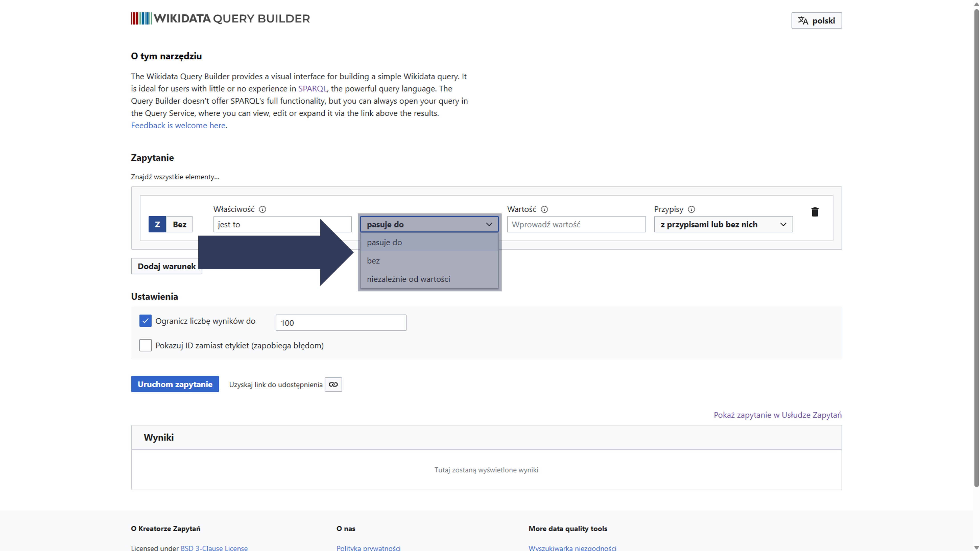Copy shareable link using chain icon
The image size is (980, 551).
point(333,384)
